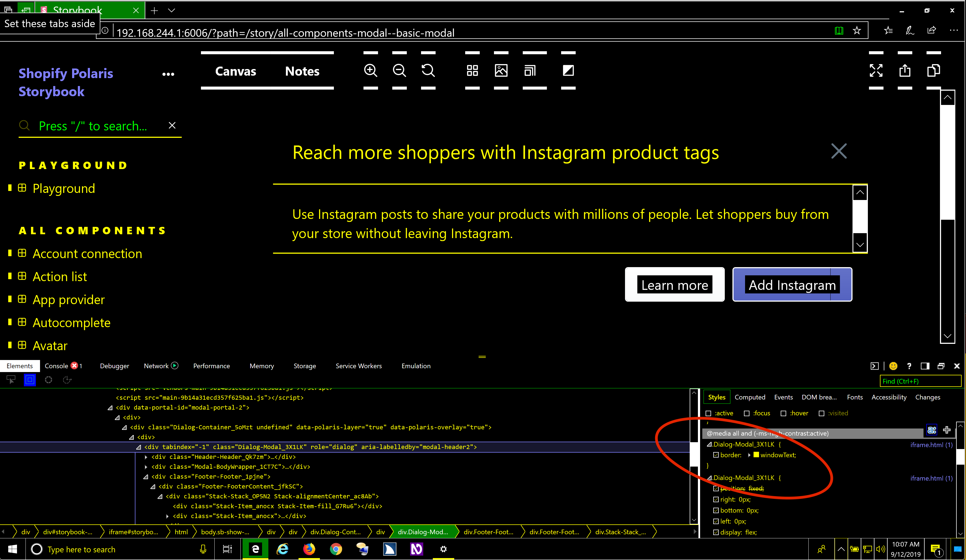Open the Notes tab in Storybook
Screen dimensions: 966x560
pyautogui.click(x=302, y=71)
